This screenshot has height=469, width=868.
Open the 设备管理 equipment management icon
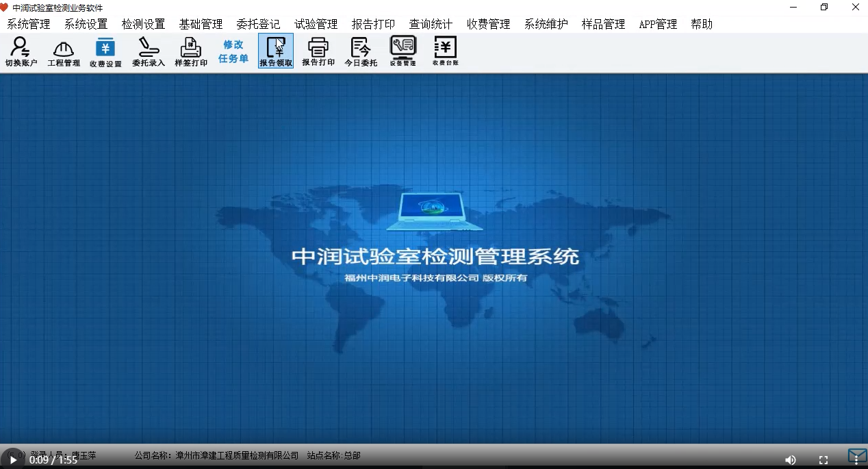(403, 51)
